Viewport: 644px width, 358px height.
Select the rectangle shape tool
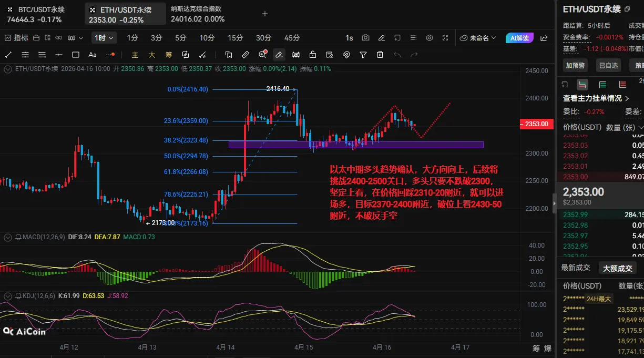pyautogui.click(x=76, y=55)
